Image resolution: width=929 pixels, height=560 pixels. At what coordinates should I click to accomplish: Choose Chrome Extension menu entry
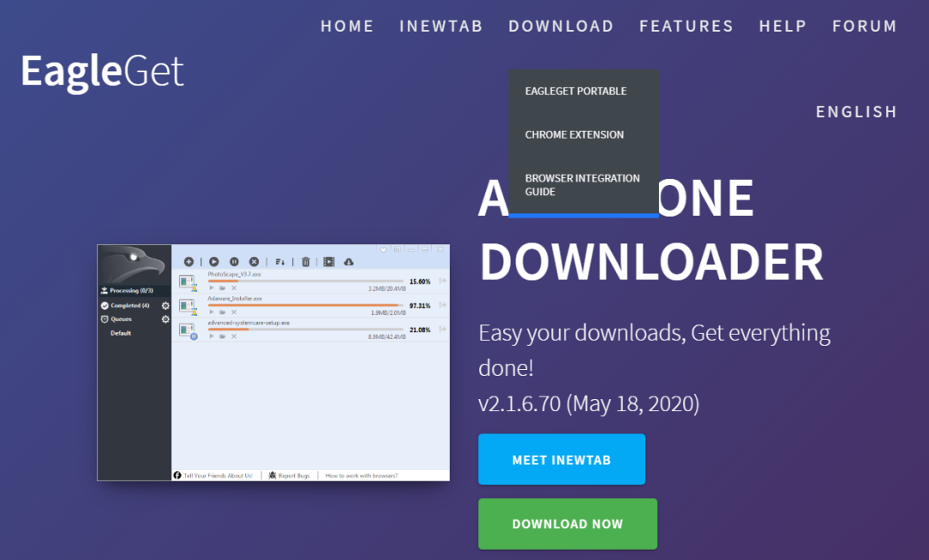click(x=574, y=134)
